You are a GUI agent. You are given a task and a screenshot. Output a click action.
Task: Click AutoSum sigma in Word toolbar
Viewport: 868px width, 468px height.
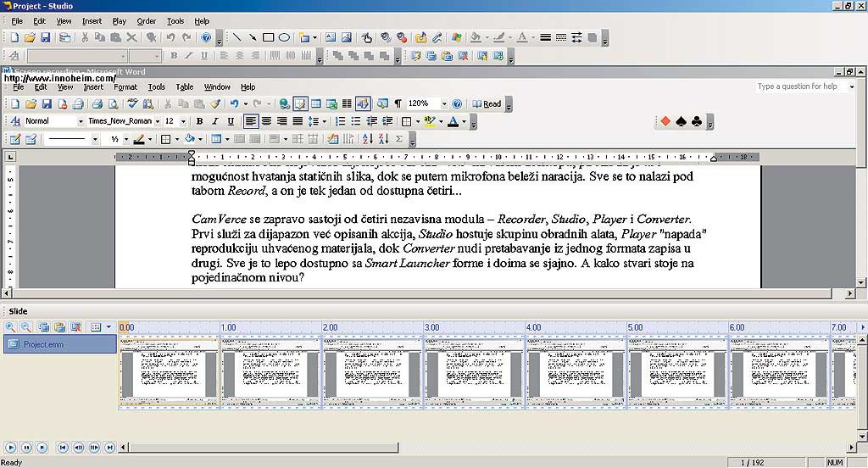click(399, 139)
